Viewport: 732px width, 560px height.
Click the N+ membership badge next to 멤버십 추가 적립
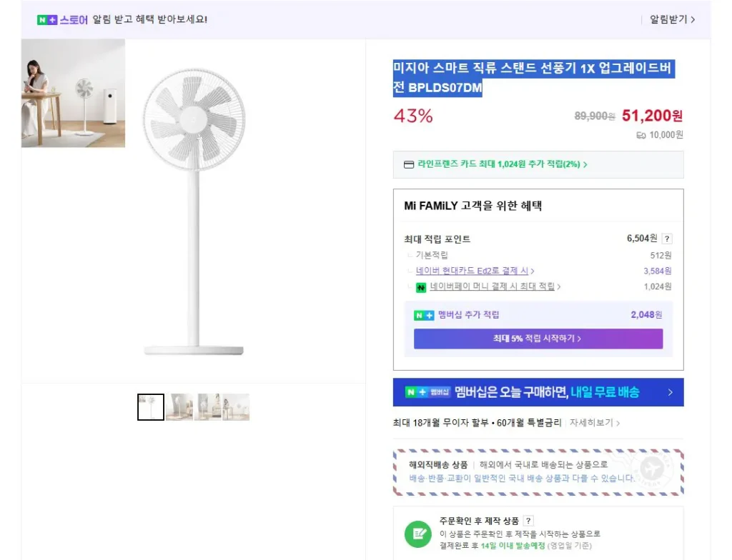coord(422,314)
